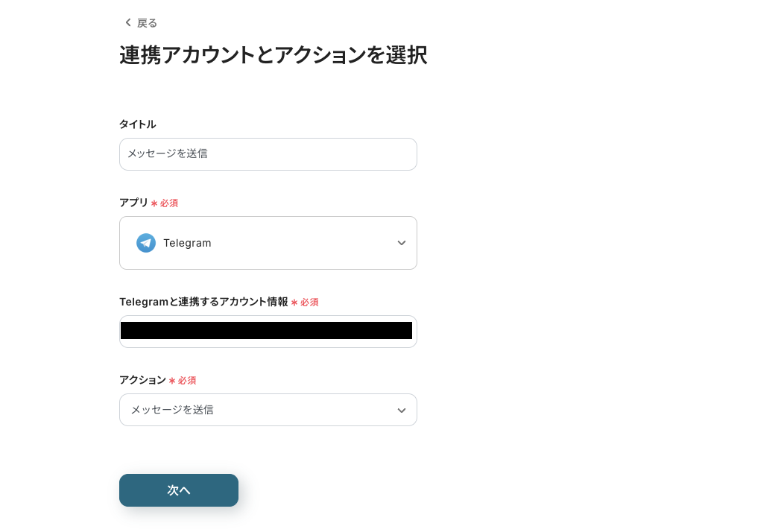This screenshot has width=784, height=532.
Task: Open the Telegram app selector
Action: pos(268,243)
